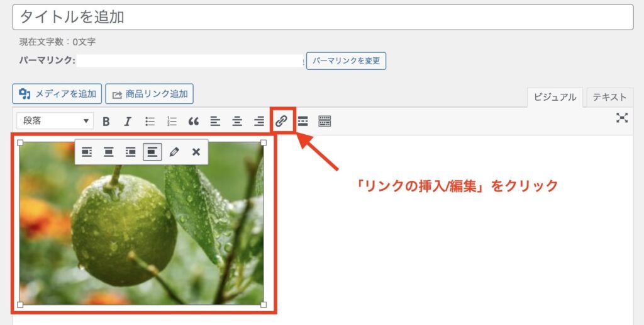Align image right in image toolbar
Viewport: 644px width, 325px height.
coord(130,152)
